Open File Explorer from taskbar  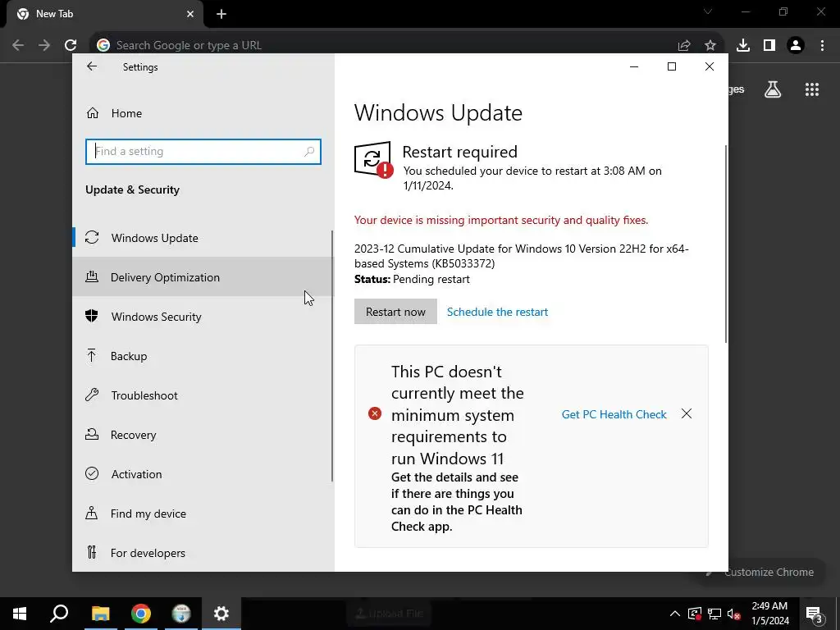(100, 614)
